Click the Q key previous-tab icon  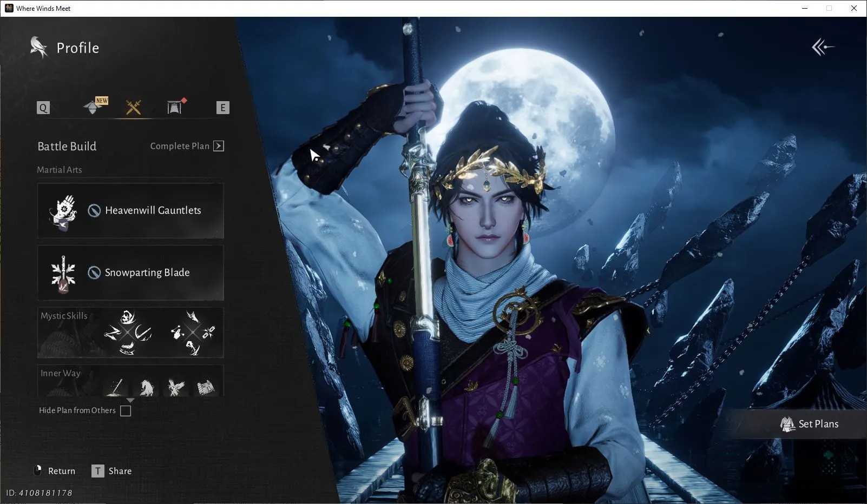click(43, 108)
